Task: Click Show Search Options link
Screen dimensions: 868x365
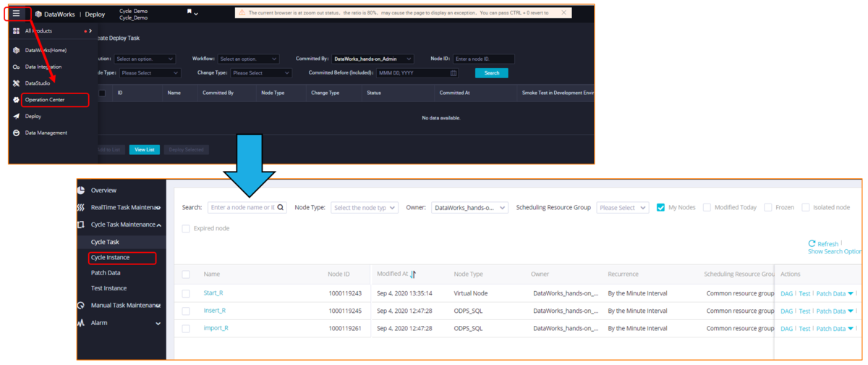Action: (x=835, y=251)
